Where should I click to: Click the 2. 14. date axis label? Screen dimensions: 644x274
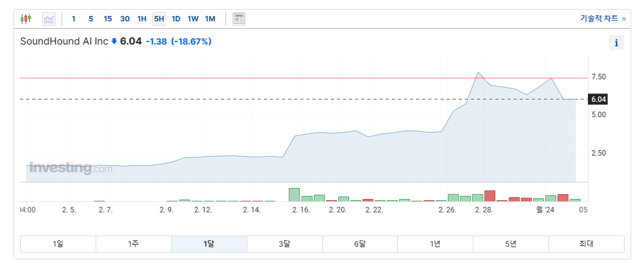(x=252, y=210)
